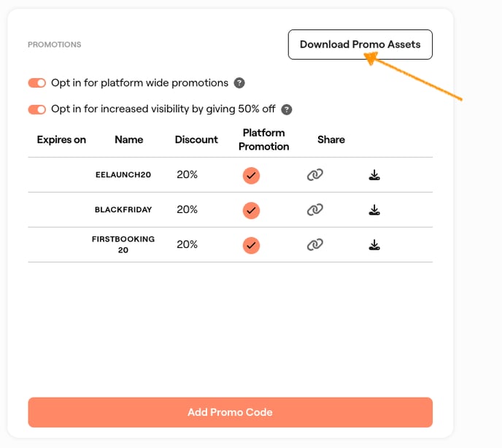The image size is (502, 448).
Task: Download assets for FIRSTBOOKING20 promo
Action: (374, 244)
